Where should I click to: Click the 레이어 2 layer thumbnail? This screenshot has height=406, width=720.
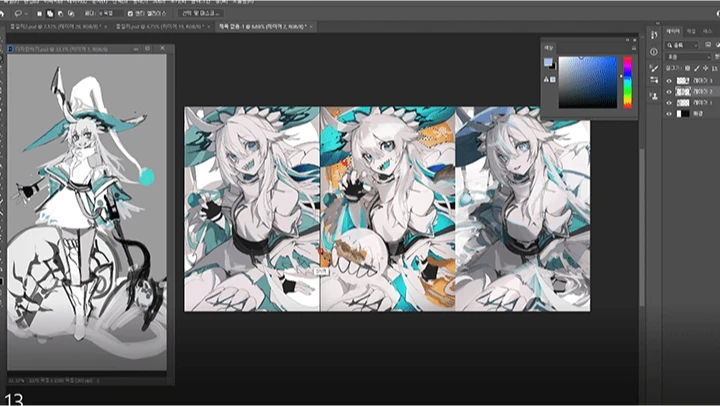click(x=683, y=92)
